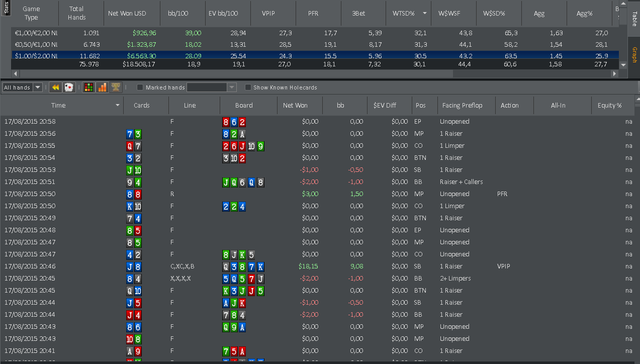640x364 pixels.
Task: Click the up arrow of report vertical scrollbar
Action: click(x=623, y=4)
